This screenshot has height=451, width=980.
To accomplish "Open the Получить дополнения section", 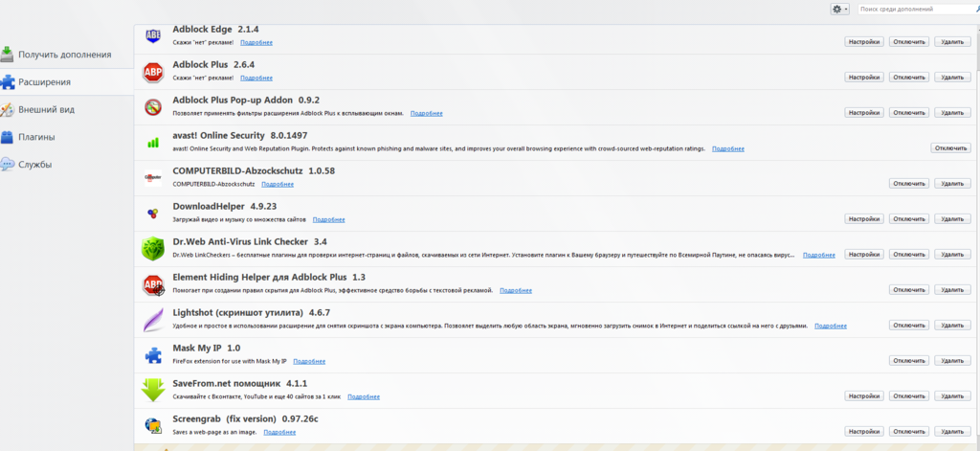I will pyautogui.click(x=67, y=55).
